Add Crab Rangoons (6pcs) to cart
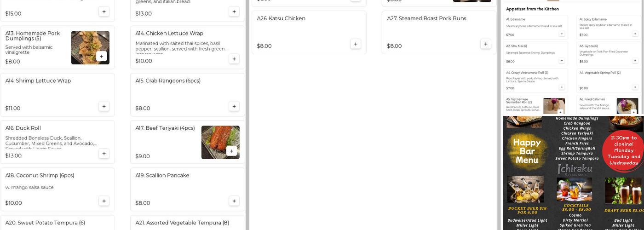Screen dimensions: 644x230 click(x=234, y=106)
